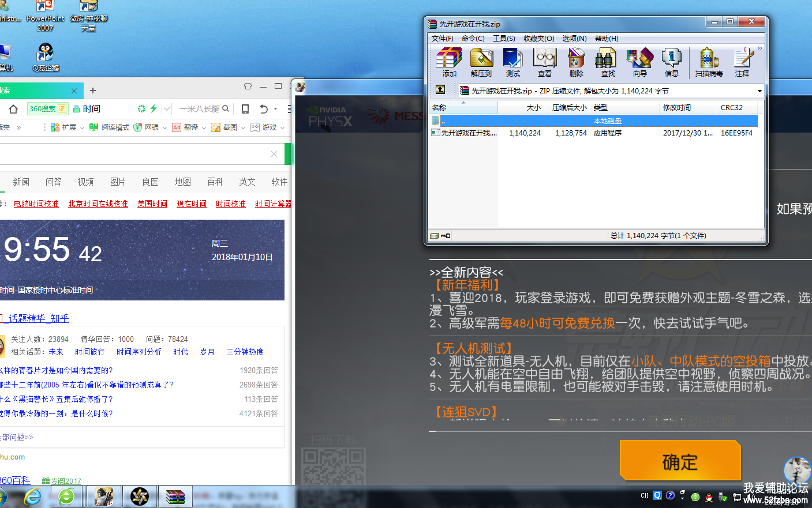Click the Info (信息) toolbar icon
The height and width of the screenshot is (508, 812).
click(x=671, y=62)
